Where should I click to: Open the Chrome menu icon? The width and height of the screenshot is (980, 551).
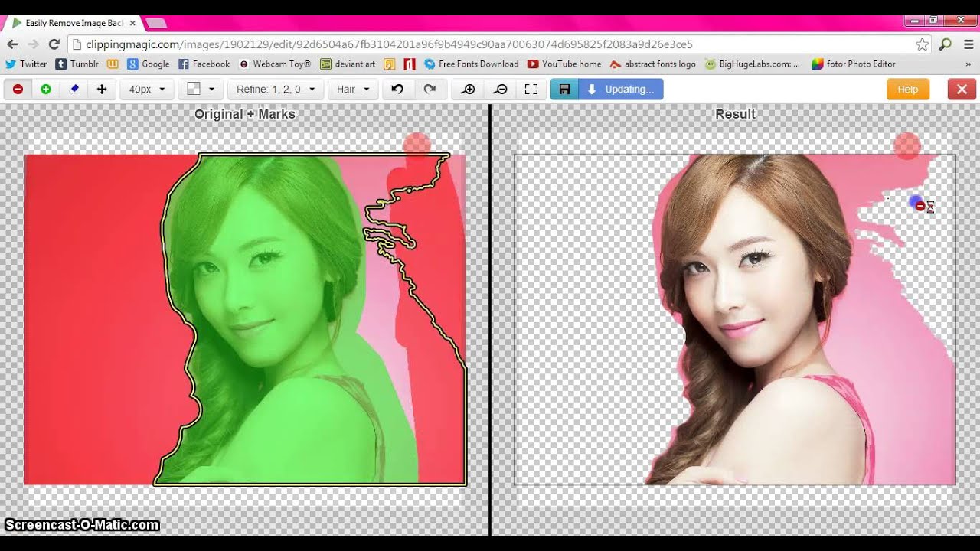point(969,44)
